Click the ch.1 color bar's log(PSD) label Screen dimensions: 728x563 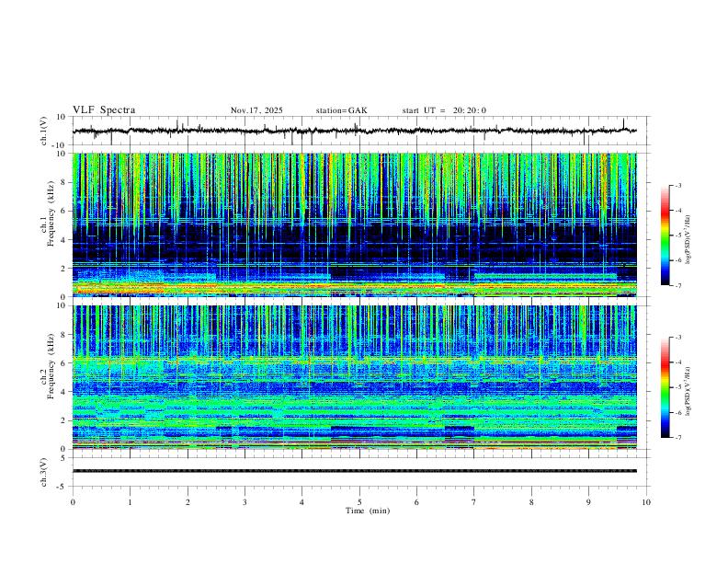click(688, 239)
